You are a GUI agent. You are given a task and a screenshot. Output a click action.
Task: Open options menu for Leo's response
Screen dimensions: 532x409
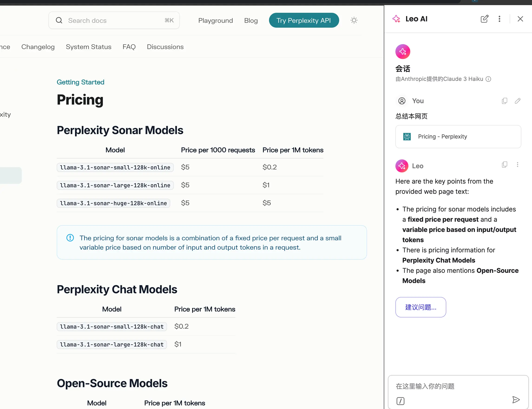518,165
